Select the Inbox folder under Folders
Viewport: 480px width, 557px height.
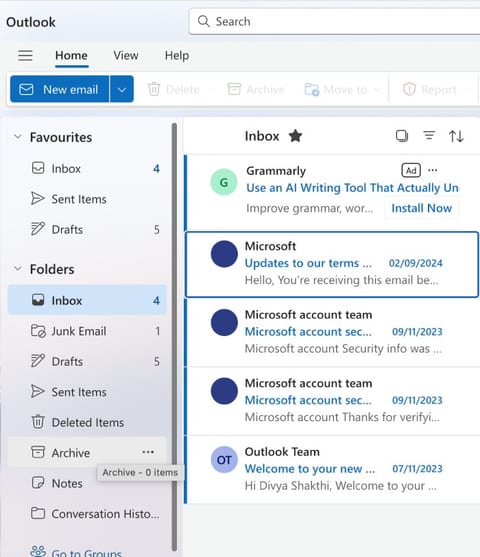click(87, 300)
